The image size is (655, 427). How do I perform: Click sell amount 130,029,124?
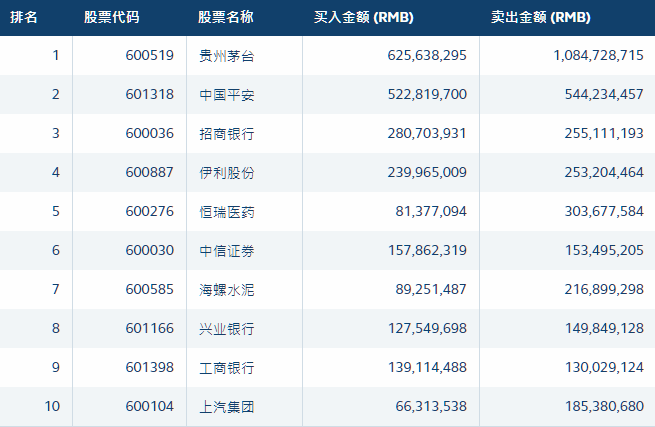604,367
